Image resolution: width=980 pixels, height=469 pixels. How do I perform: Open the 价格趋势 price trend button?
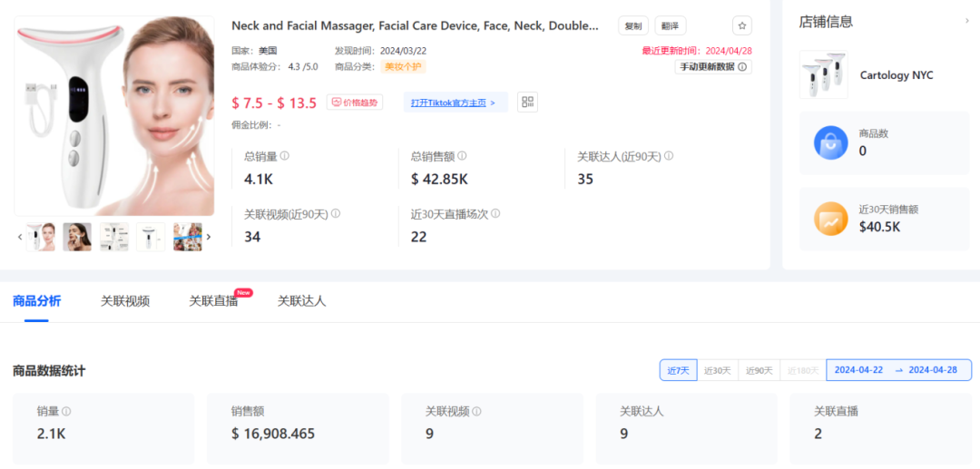[355, 103]
